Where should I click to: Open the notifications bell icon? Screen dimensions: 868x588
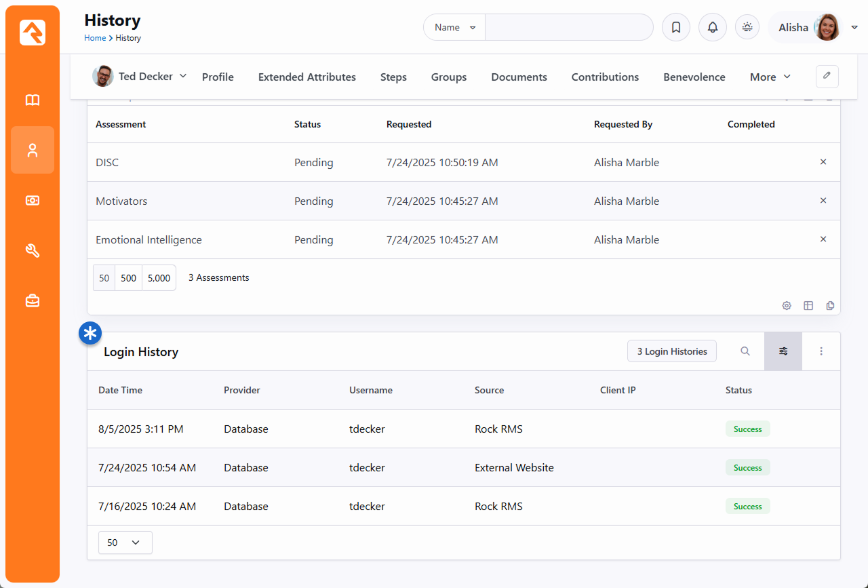click(x=712, y=28)
